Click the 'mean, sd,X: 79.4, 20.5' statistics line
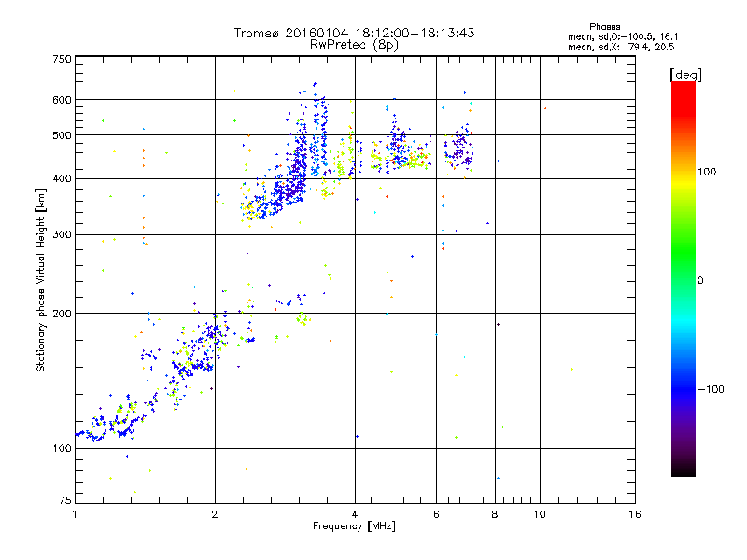 (621, 47)
